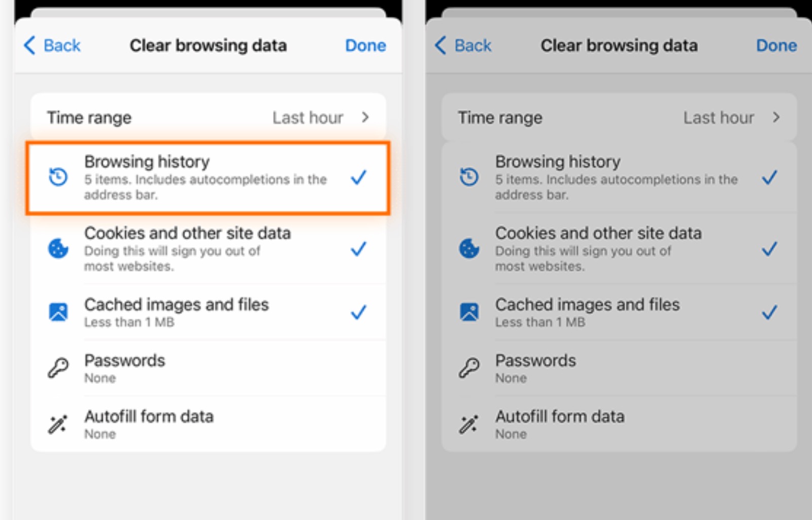Click the cookie icon in the dimmed panel

click(469, 248)
